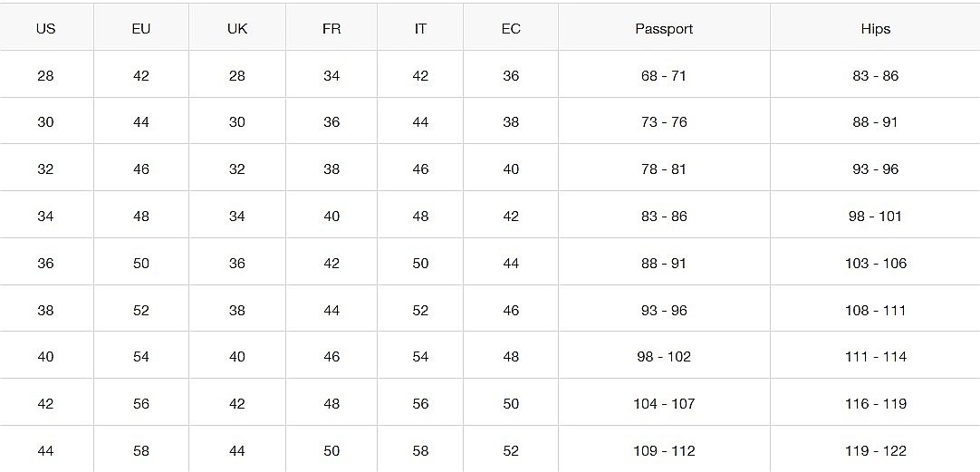Click the Passport column header
This screenshot has width=980, height=472.
[x=664, y=29]
